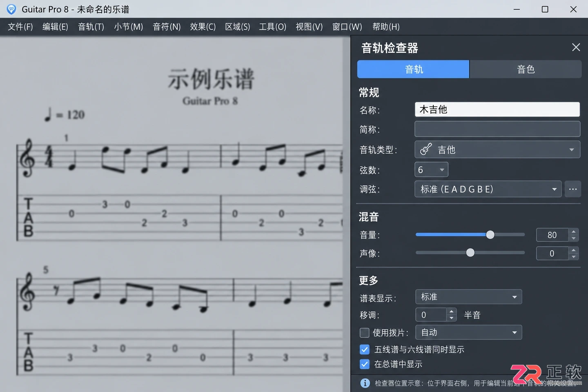The image size is (588, 392).
Task: Open the 窗口(W) menu
Action: click(x=347, y=27)
